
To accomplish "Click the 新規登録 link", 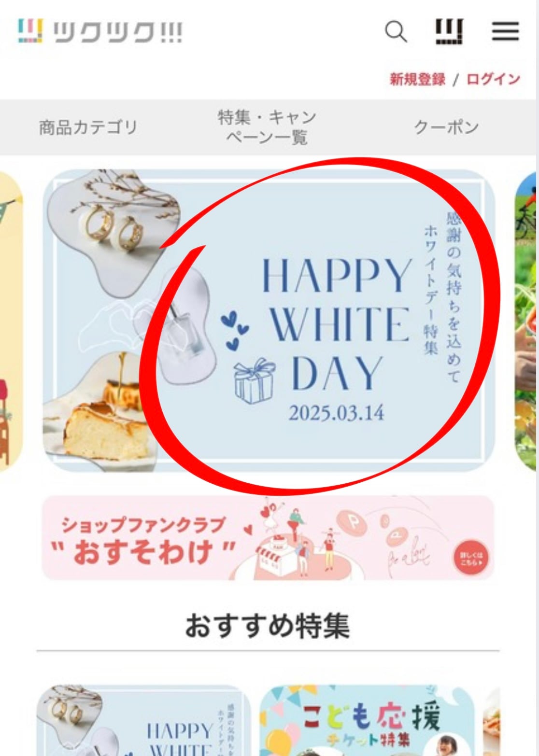I will tap(417, 79).
